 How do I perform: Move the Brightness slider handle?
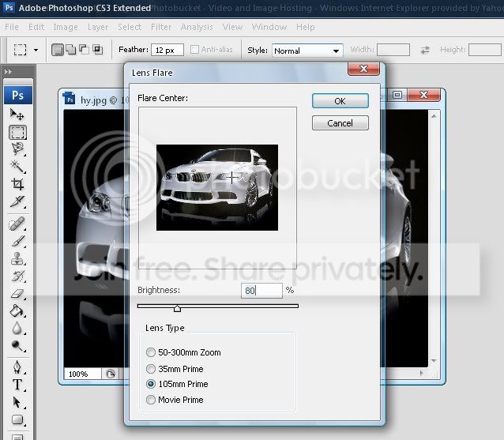pyautogui.click(x=177, y=309)
